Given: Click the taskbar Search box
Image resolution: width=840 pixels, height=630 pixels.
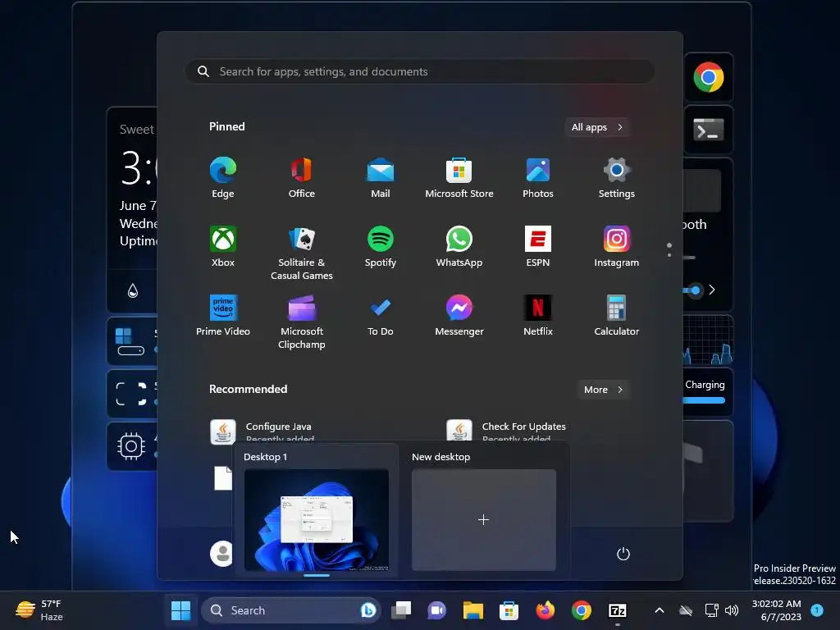Looking at the screenshot, I should 291,610.
